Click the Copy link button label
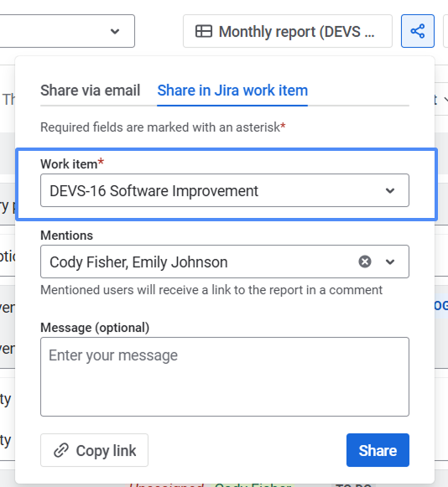This screenshot has height=487, width=448. [x=106, y=450]
